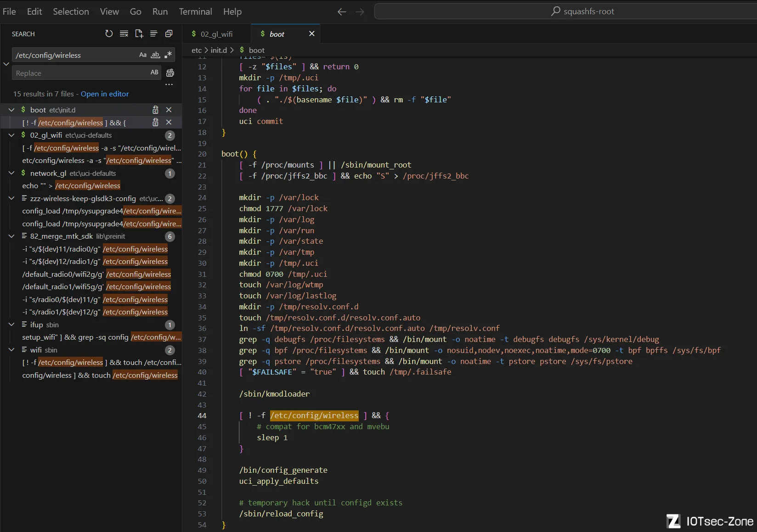Open the Go menu
This screenshot has height=532, width=757.
(136, 11)
